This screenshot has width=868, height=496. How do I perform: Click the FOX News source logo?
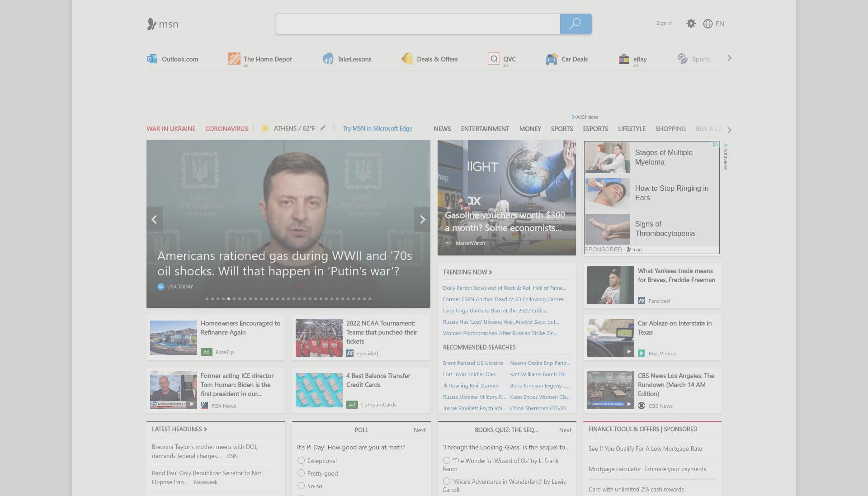[x=204, y=406]
